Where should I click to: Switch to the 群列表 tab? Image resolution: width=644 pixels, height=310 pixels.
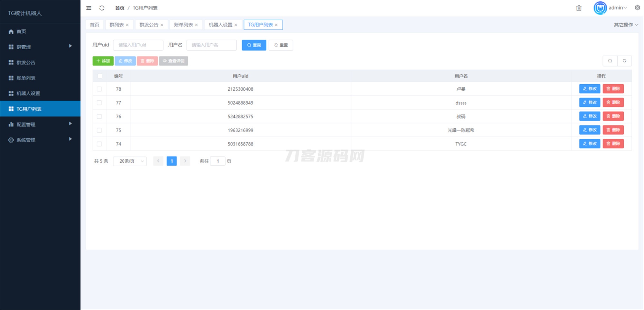click(117, 24)
